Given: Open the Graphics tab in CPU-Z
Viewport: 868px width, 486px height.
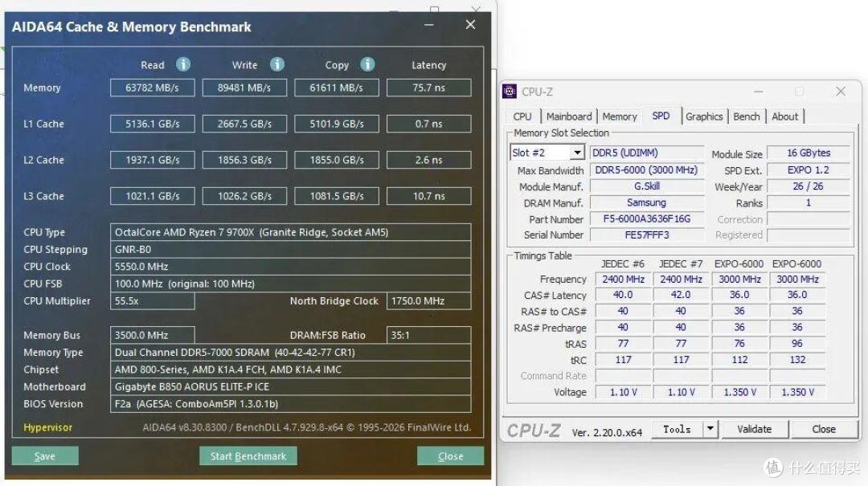Looking at the screenshot, I should (x=704, y=116).
